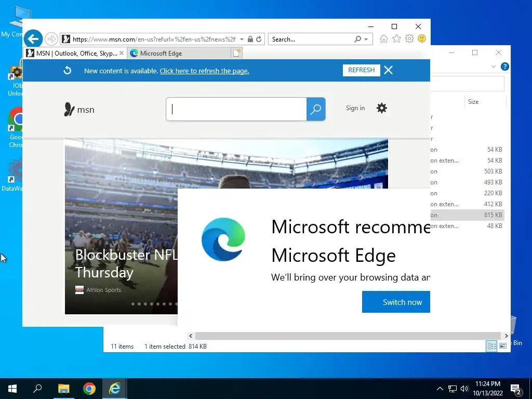The height and width of the screenshot is (399, 532).
Task: Open File Explorer help icon
Action: pyautogui.click(x=505, y=66)
